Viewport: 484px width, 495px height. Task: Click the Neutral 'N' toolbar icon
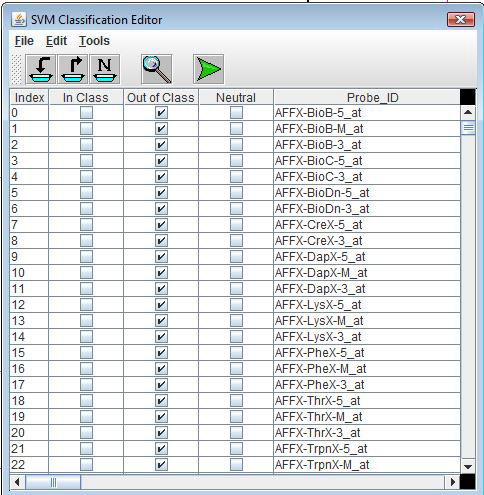click(x=105, y=69)
